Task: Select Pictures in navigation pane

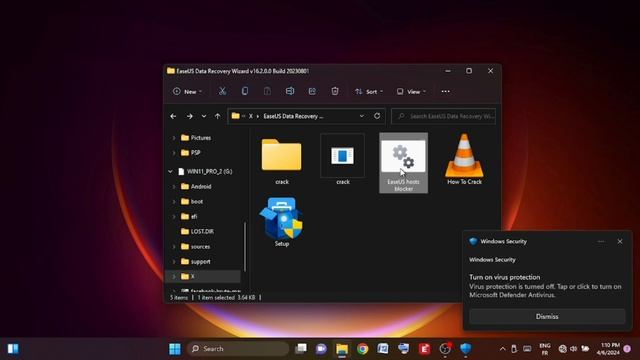Action: pos(196,138)
